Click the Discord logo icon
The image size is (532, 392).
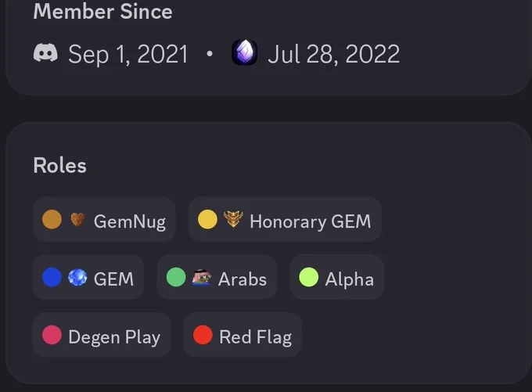[45, 53]
